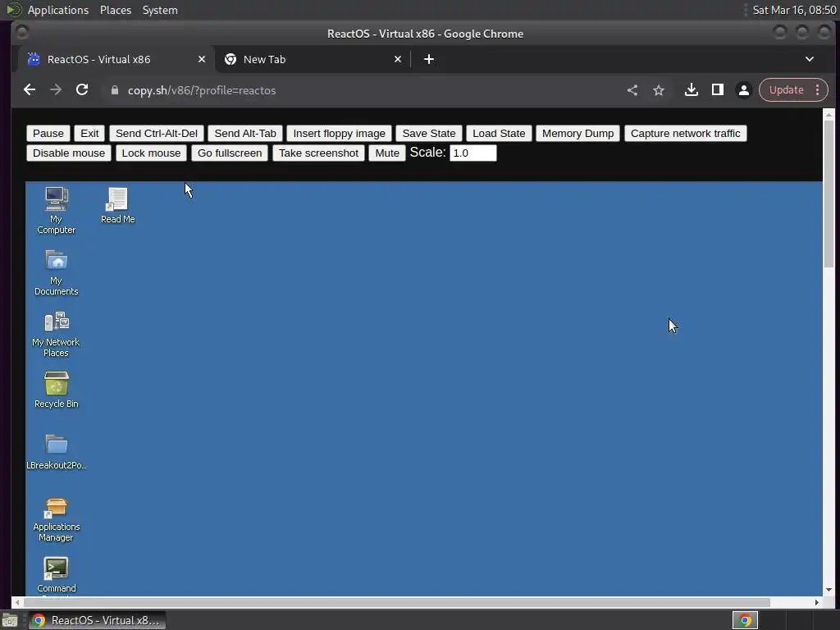Viewport: 840px width, 630px height.
Task: Launch Applications Manager shortcut
Action: [56, 519]
